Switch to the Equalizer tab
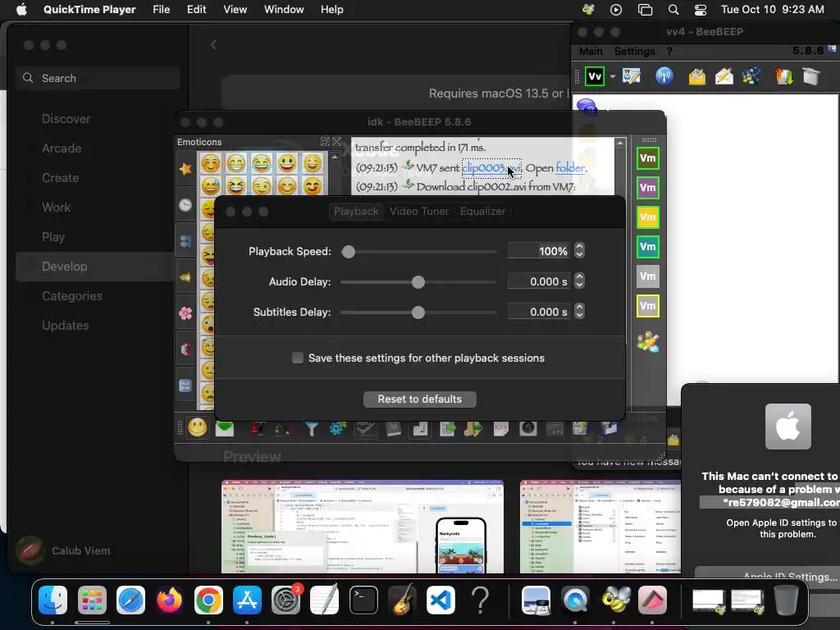Screen dimensions: 840x630 point(482,212)
